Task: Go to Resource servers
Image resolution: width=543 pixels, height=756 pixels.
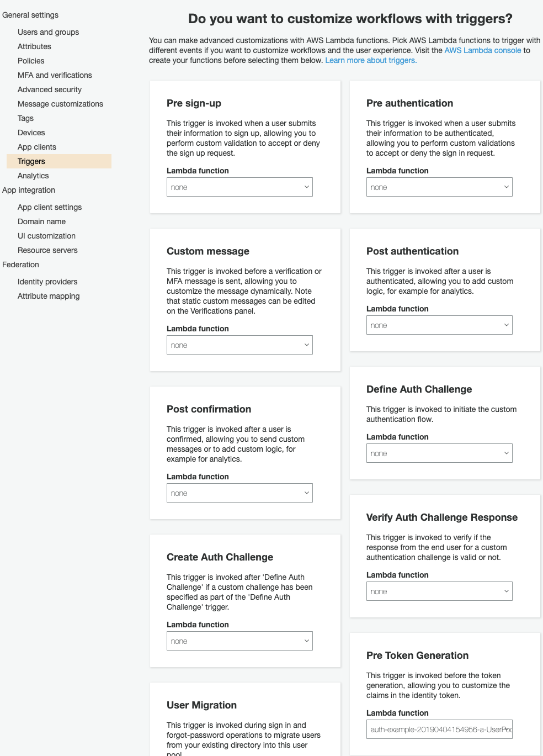Action: pyautogui.click(x=47, y=250)
